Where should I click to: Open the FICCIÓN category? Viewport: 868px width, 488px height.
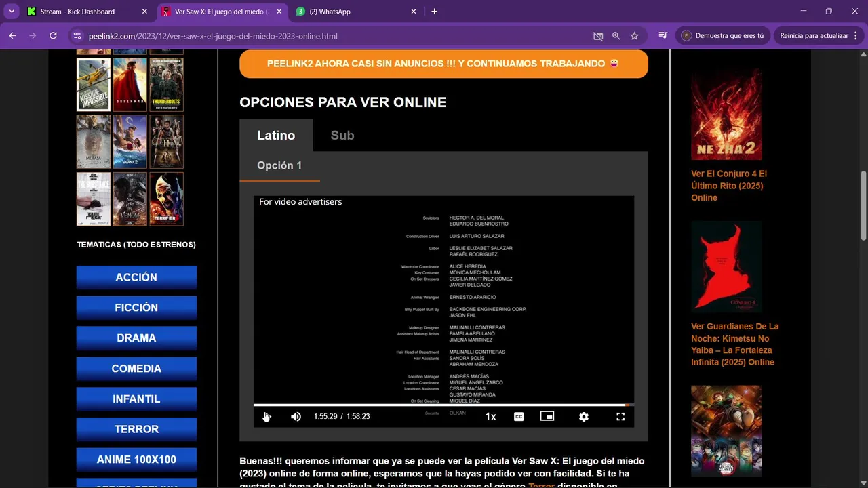pyautogui.click(x=136, y=308)
